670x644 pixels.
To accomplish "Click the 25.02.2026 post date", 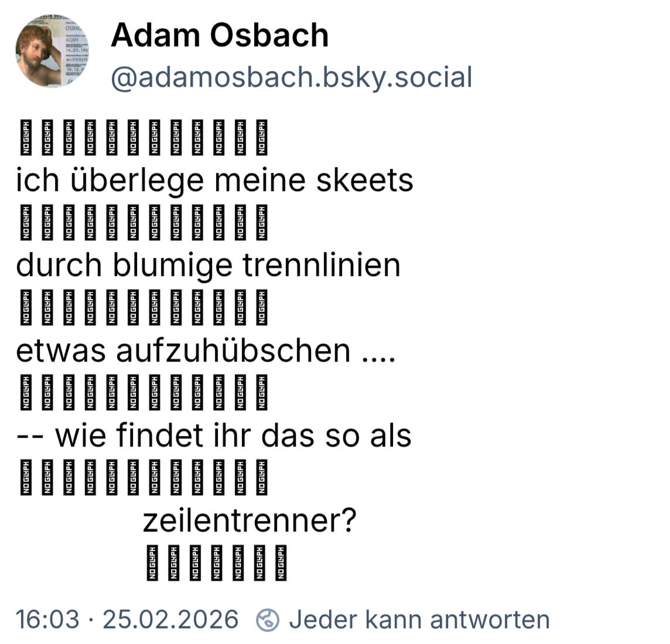I will [170, 619].
